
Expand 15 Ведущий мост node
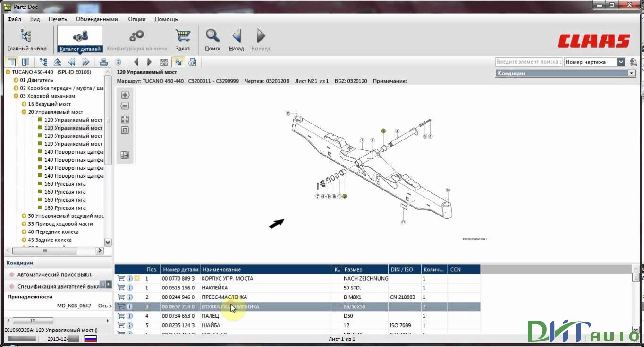click(24, 104)
